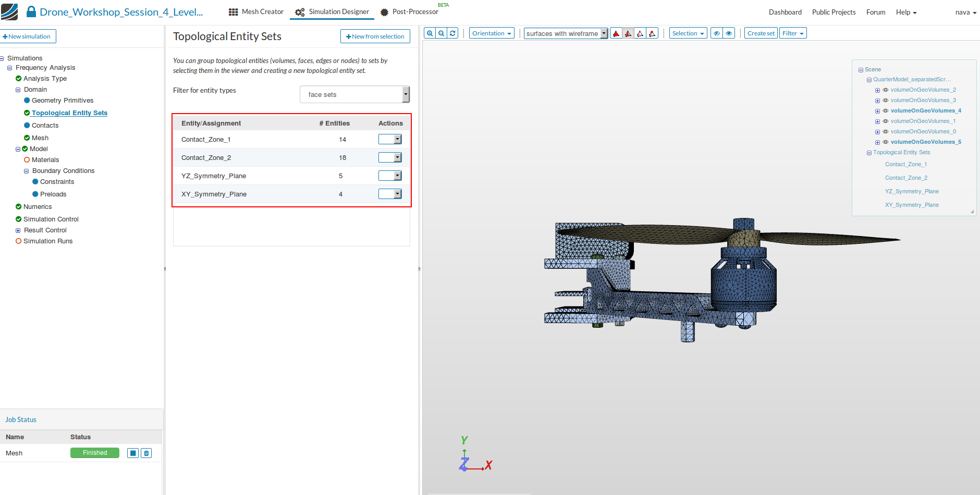Click the Create set button
The width and height of the screenshot is (980, 495).
pyautogui.click(x=761, y=33)
